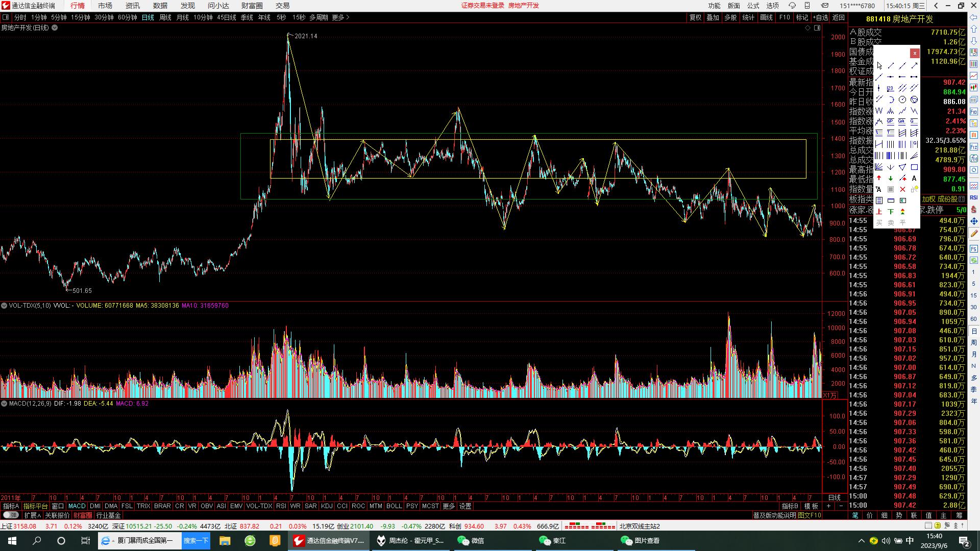Click +自选 button
The height and width of the screenshot is (551, 980).
pyautogui.click(x=820, y=17)
